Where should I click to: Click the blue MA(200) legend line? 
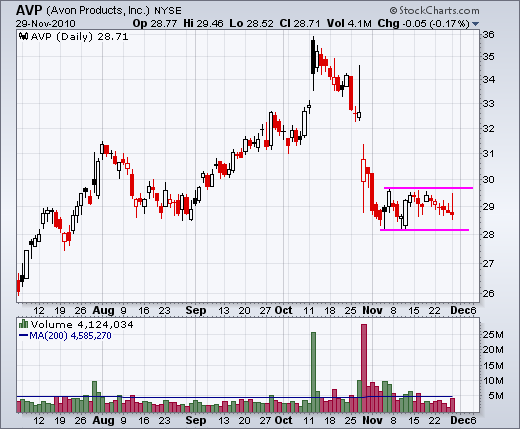(23, 335)
